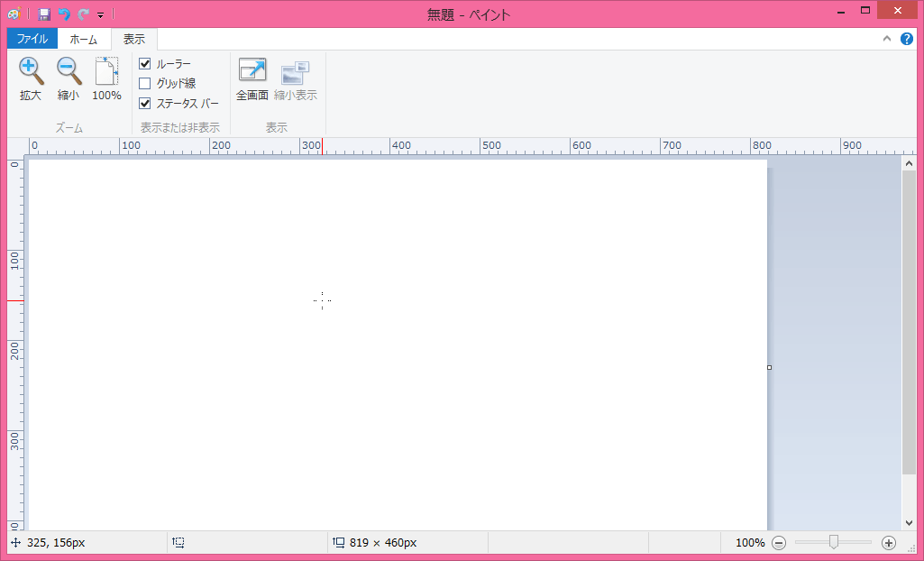The height and width of the screenshot is (561, 924).
Task: Enable the グリッド線 gridlines checkbox
Action: [145, 84]
